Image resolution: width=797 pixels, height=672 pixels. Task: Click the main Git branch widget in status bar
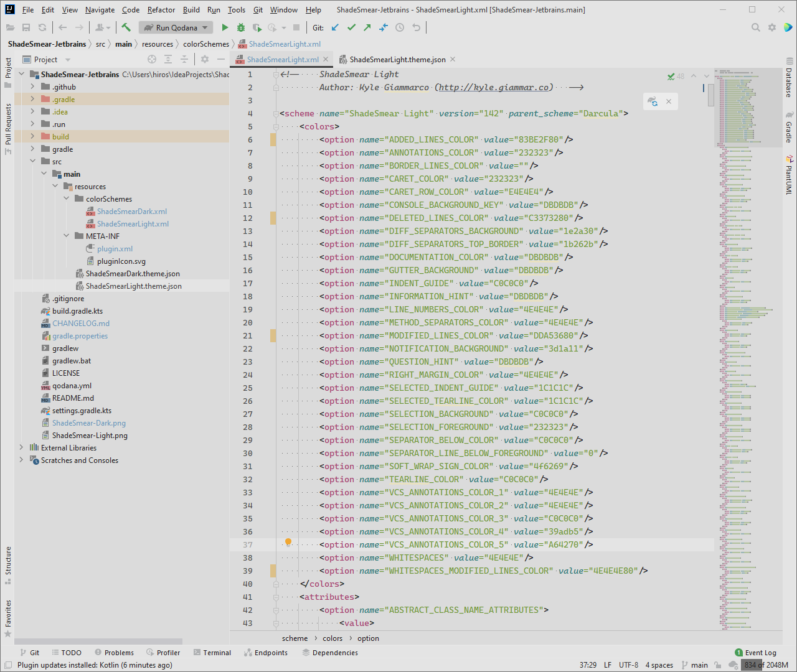tap(694, 665)
